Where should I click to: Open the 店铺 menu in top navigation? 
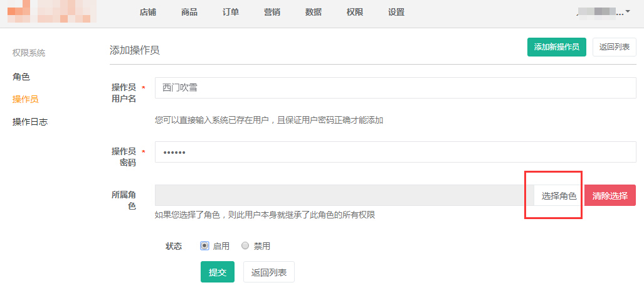(x=148, y=13)
